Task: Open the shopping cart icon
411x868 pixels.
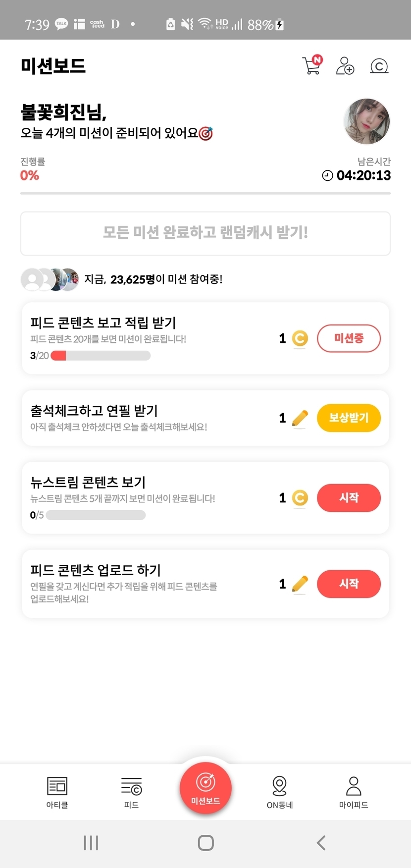Action: point(311,65)
